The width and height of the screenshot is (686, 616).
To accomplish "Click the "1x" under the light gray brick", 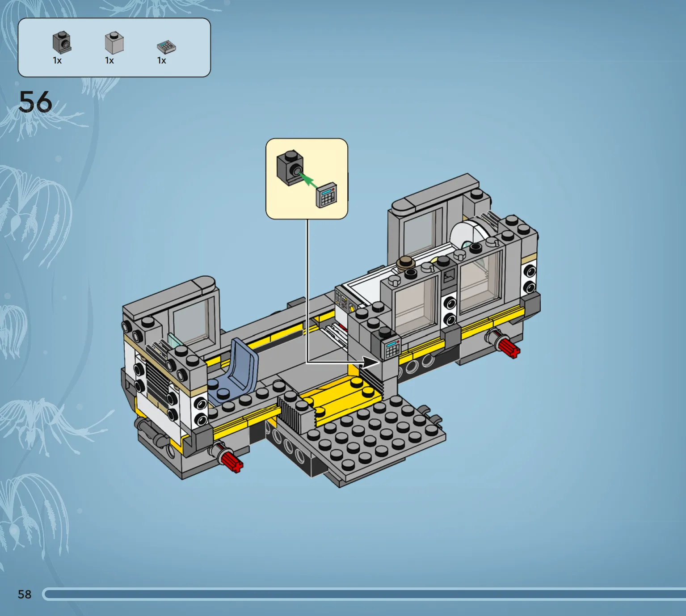I will click(x=109, y=60).
